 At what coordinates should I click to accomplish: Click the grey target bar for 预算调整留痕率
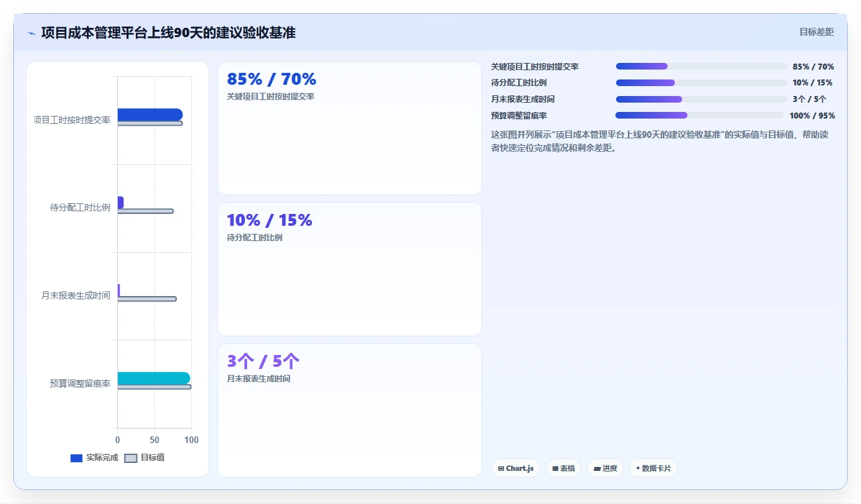154,387
